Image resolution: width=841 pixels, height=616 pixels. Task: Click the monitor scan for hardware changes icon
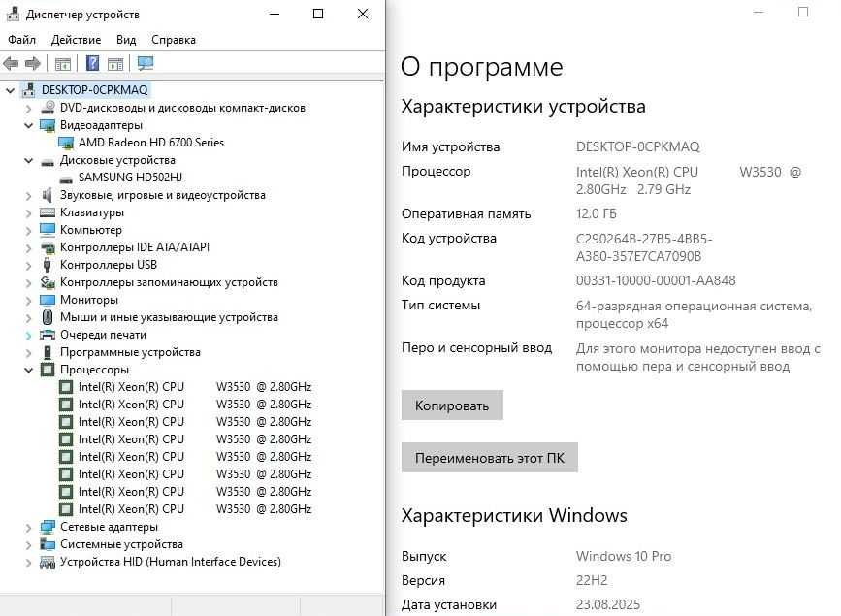[x=145, y=64]
